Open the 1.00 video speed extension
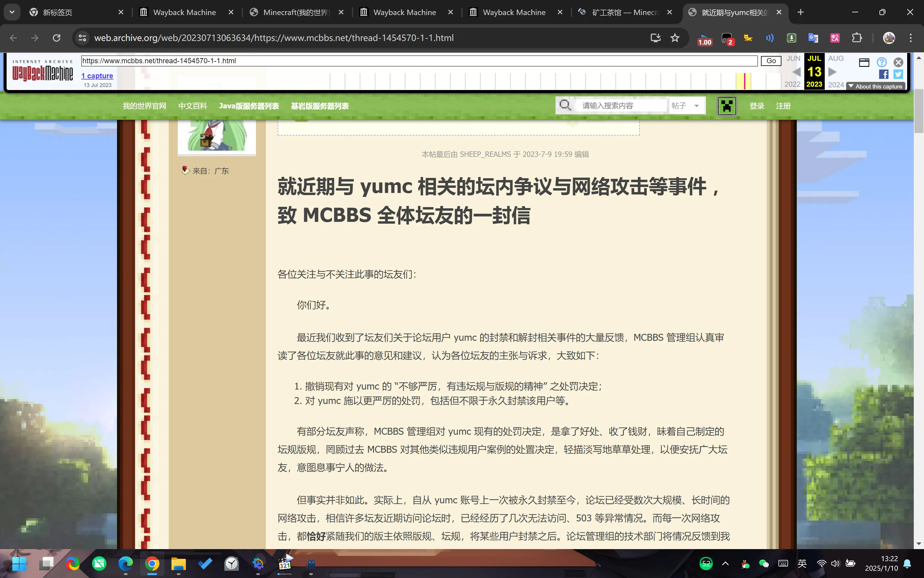 [704, 39]
